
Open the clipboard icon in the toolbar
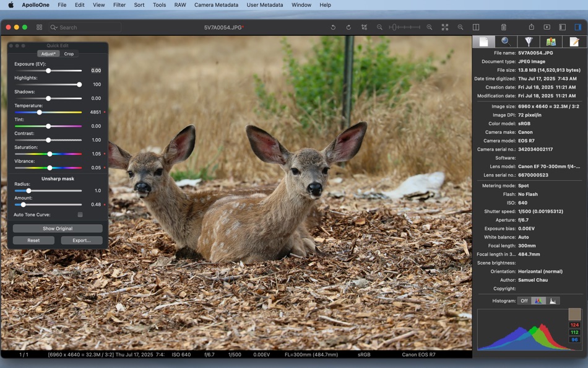point(503,27)
